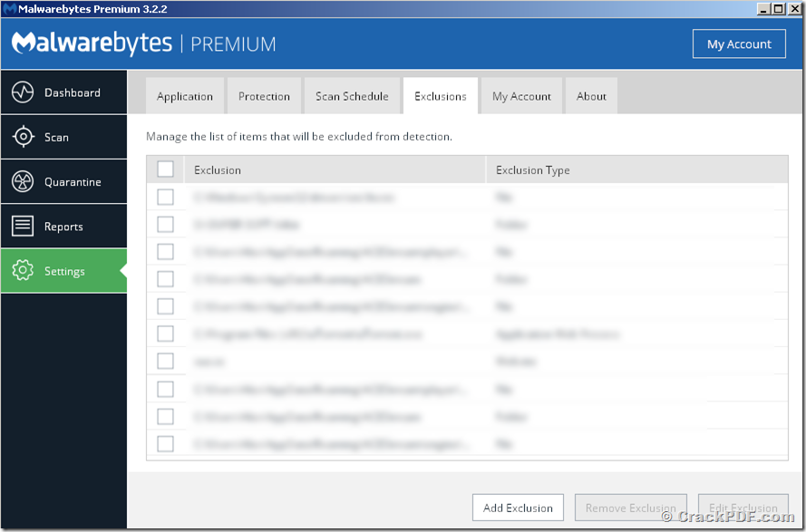Click the Remove Exclusion button
This screenshot has height=532, width=806.
(x=631, y=508)
